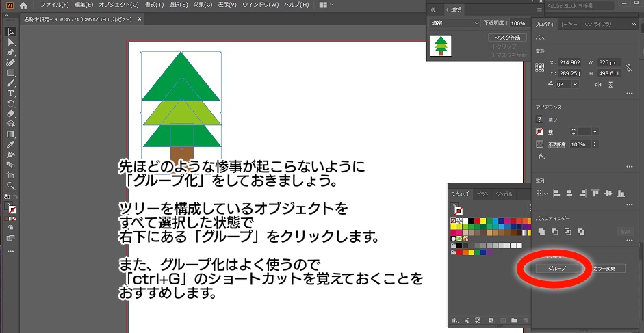
Task: Select the Zoom tool
Action: (11, 185)
